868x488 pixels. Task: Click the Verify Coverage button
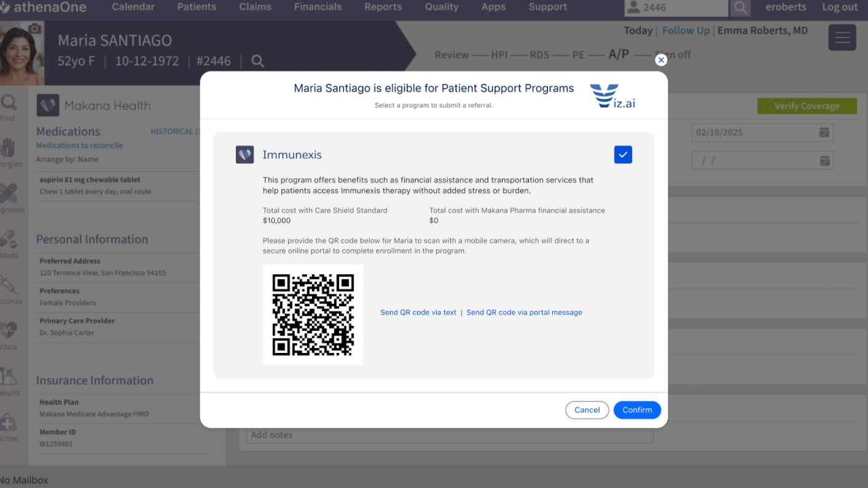tap(807, 106)
